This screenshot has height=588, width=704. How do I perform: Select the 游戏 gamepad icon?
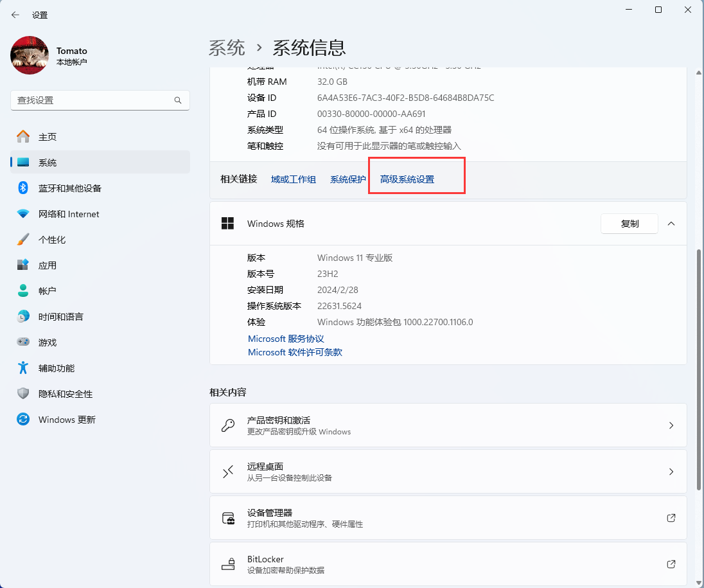click(x=23, y=343)
